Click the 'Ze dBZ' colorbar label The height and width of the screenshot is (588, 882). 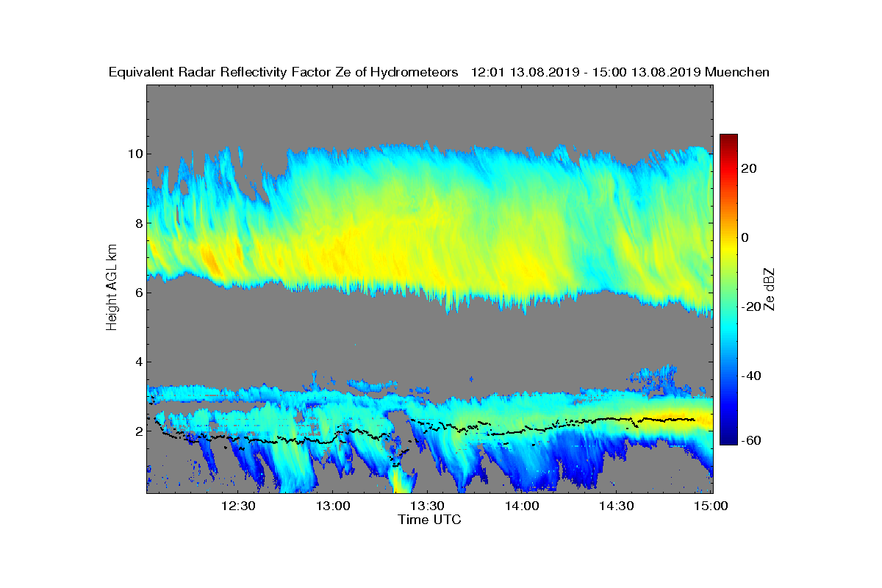770,290
